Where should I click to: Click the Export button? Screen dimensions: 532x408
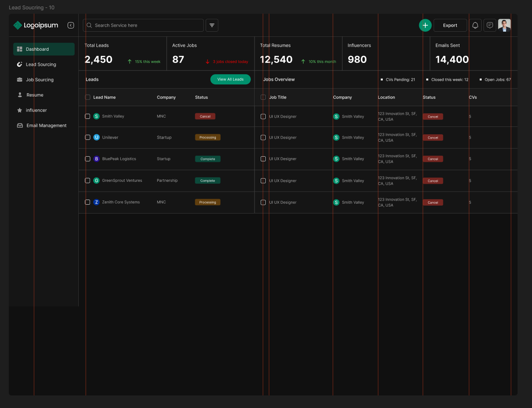click(x=450, y=25)
